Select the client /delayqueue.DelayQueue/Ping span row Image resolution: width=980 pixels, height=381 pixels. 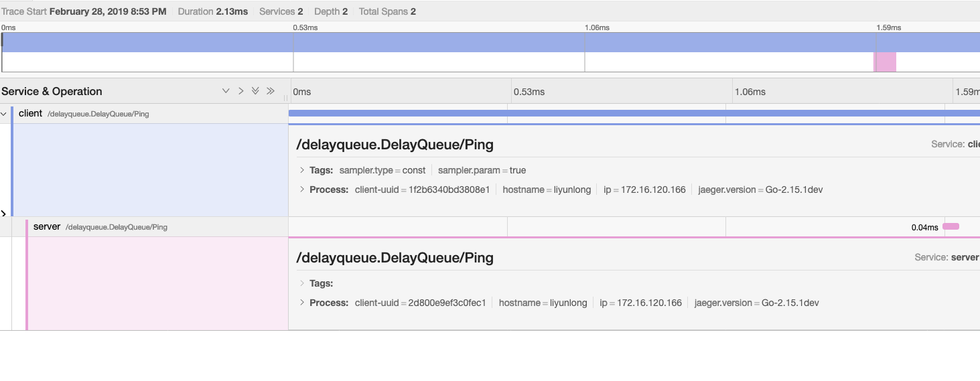pyautogui.click(x=144, y=114)
